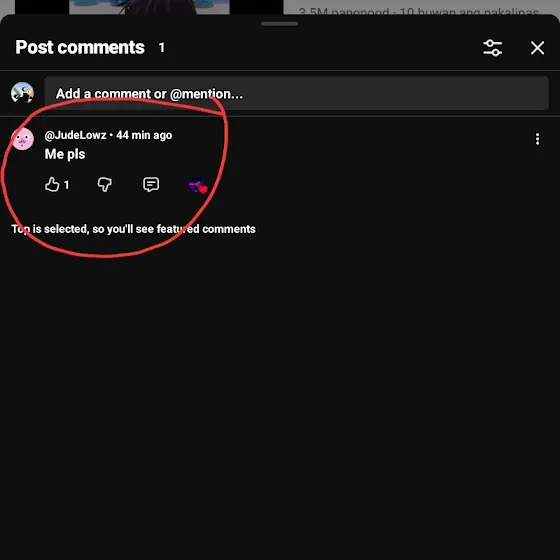
Task: Open your own profile avatar beside comment box
Action: point(22,93)
